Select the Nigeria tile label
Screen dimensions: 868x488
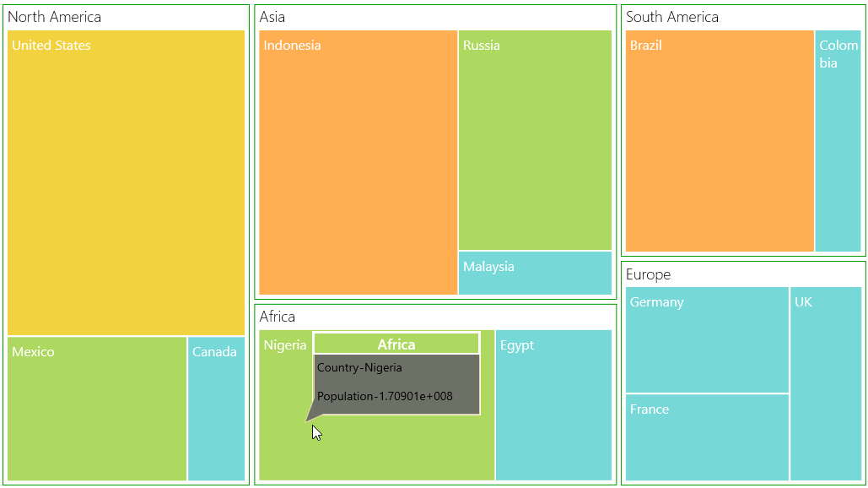284,345
